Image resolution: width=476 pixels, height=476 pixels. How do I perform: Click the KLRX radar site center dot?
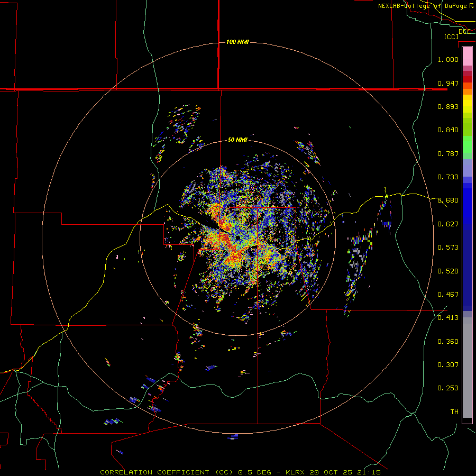[237, 237]
